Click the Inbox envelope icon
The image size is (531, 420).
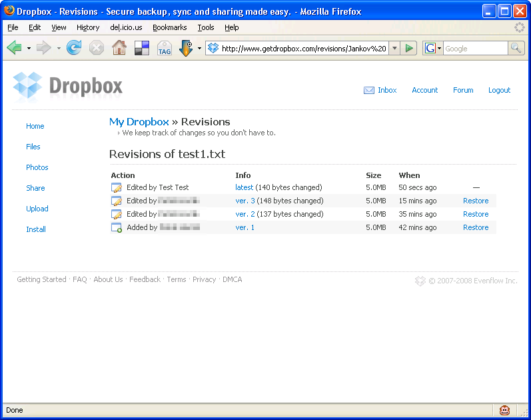pos(369,90)
